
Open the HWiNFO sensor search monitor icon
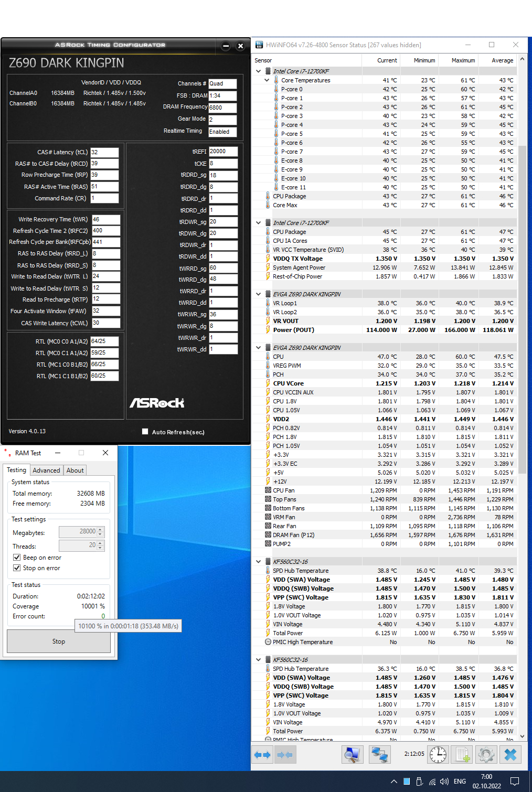coord(353,755)
